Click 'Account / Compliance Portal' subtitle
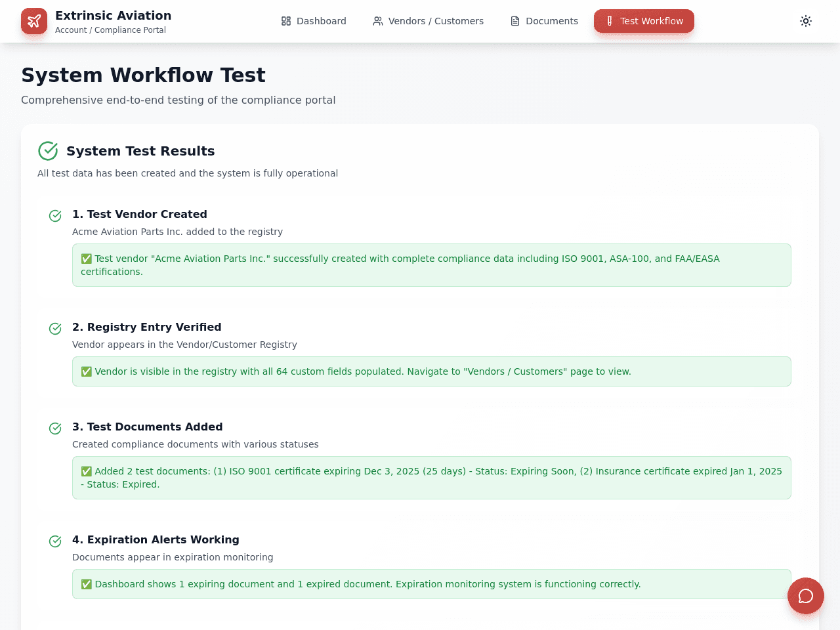This screenshot has width=840, height=630. point(110,30)
